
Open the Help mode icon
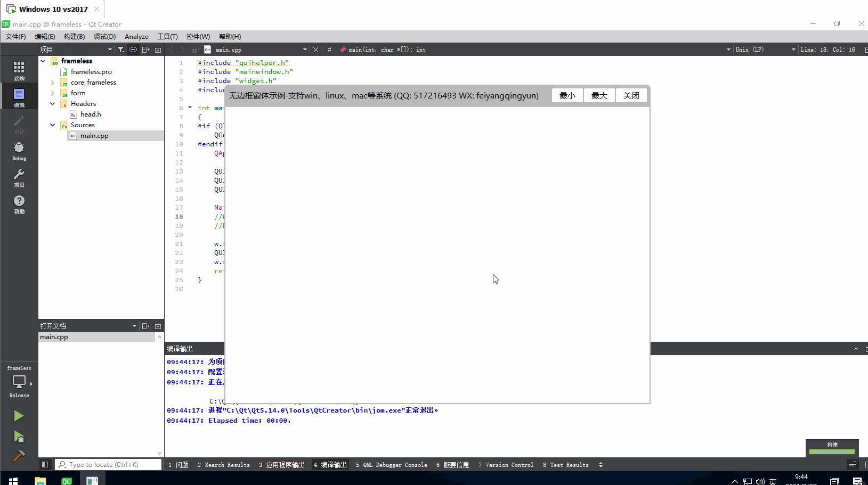[x=19, y=204]
